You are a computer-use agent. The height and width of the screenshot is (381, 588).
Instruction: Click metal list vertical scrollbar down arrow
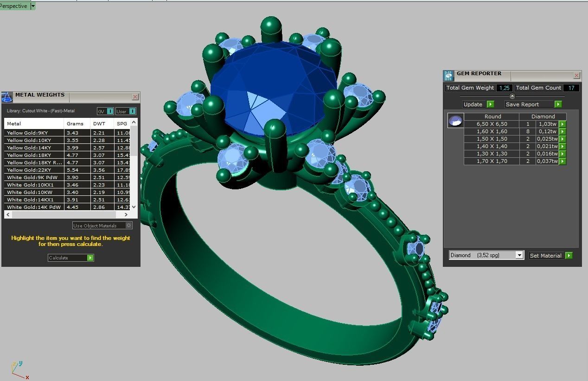[x=134, y=207]
